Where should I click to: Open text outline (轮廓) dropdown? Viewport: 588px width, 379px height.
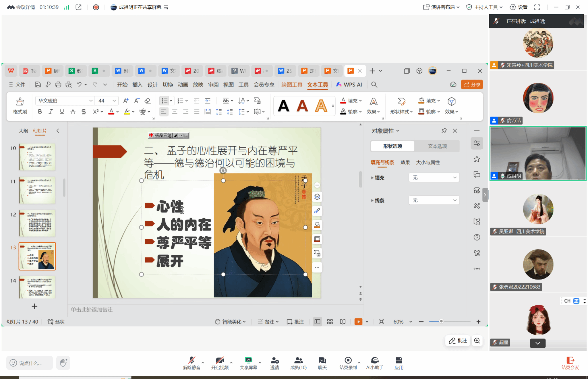(351, 112)
